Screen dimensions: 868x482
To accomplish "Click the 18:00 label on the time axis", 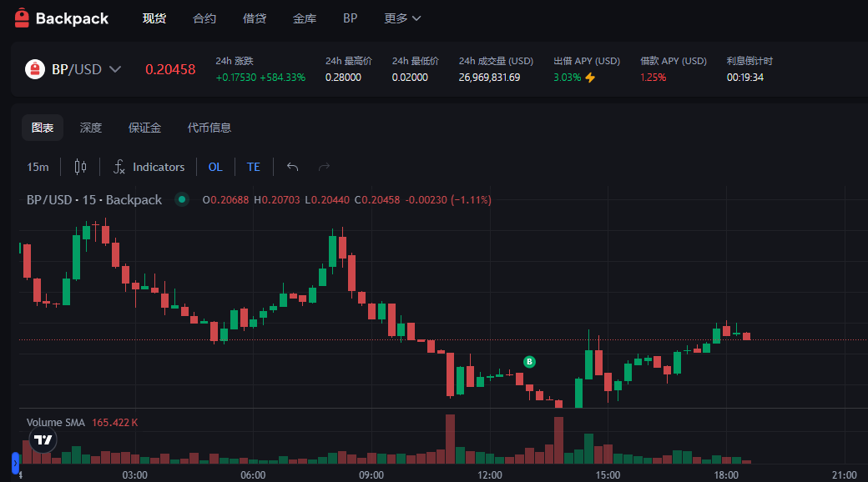I will (726, 474).
